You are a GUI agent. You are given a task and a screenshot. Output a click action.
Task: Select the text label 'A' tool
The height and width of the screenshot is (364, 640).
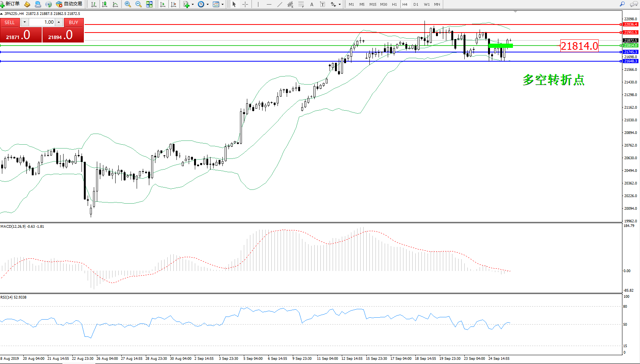coord(312,4)
